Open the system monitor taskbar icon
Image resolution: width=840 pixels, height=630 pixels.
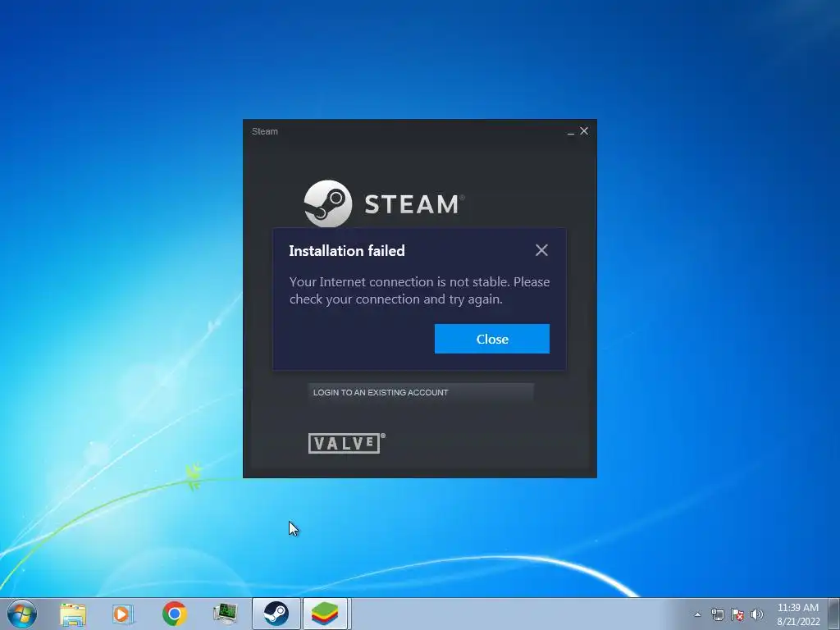(x=225, y=614)
